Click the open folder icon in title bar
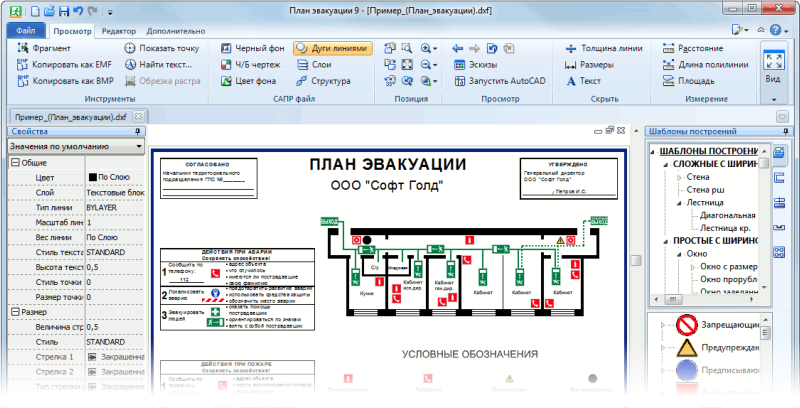This screenshot has height=408, width=800. click(49, 11)
